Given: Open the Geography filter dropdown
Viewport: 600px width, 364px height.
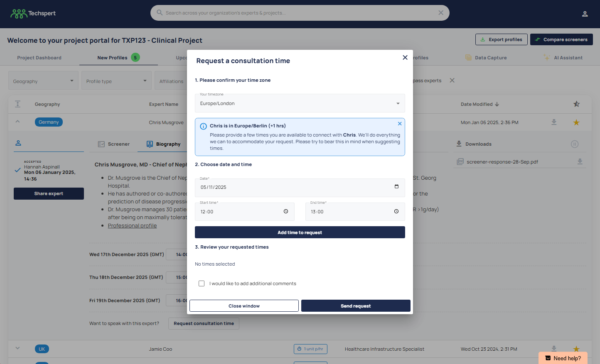Looking at the screenshot, I should 44,81.
